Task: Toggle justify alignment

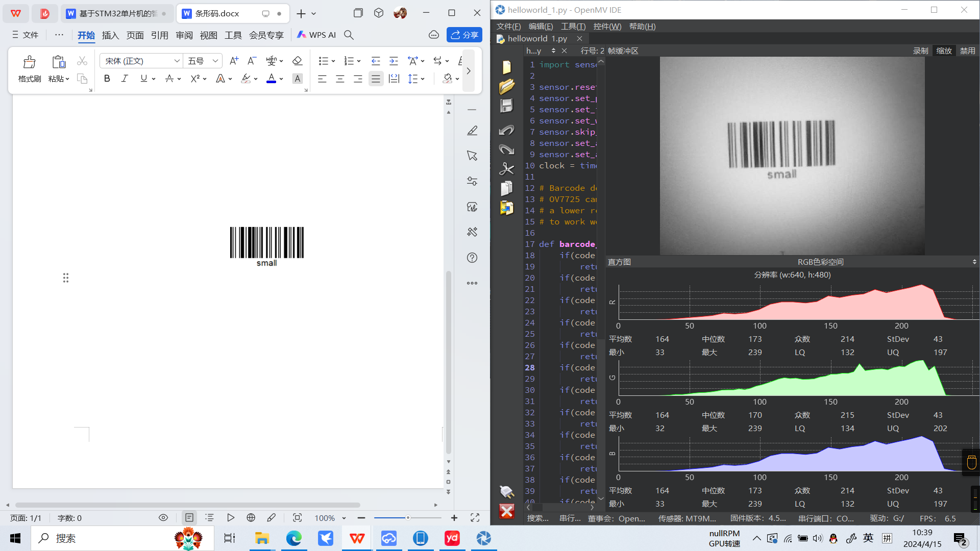Action: [x=376, y=79]
